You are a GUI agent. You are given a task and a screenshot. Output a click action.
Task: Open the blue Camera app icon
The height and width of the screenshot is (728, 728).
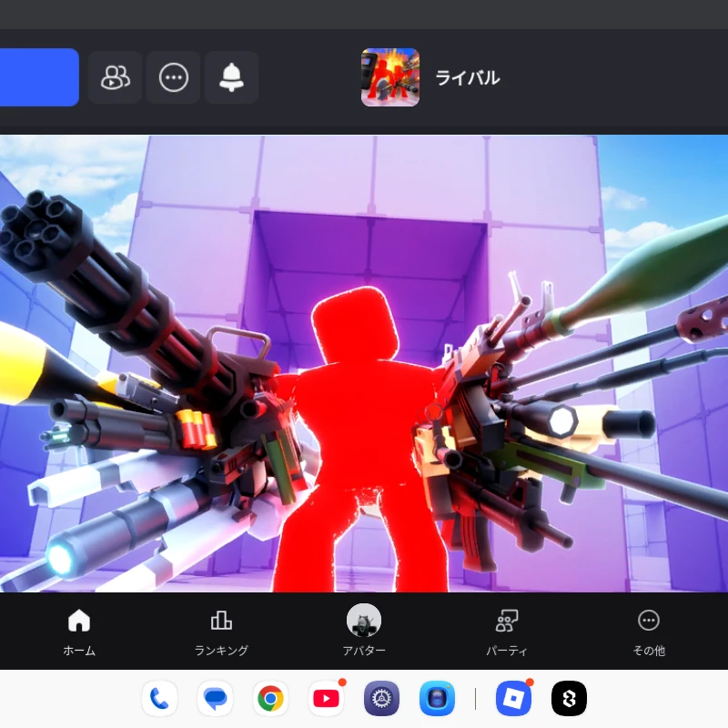point(438,698)
